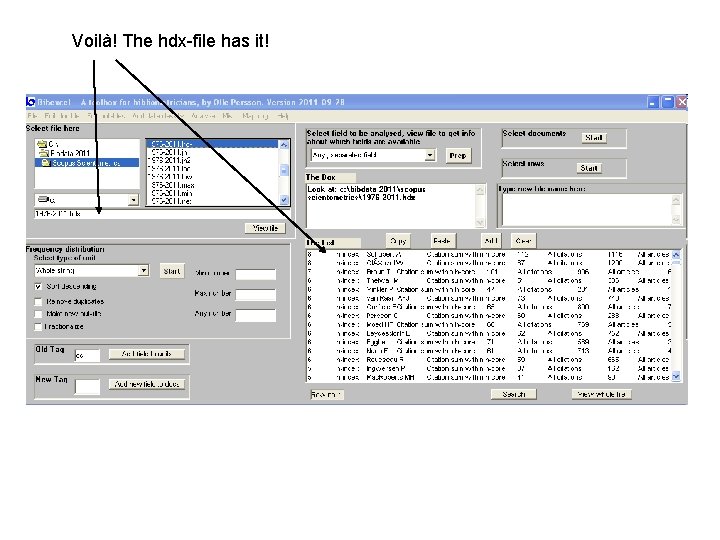This screenshot has height=540, width=720.
Task: Click the selected file name field
Action: [x=162, y=214]
